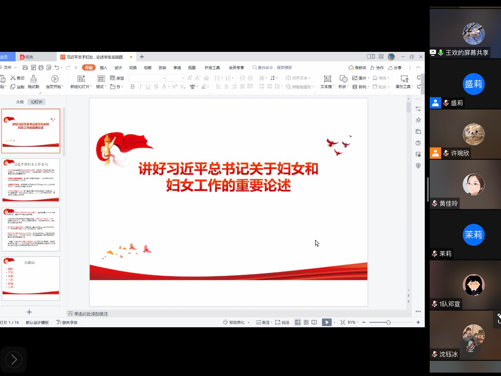Switch to Reading view icon
This screenshot has width=501, height=380.
(x=314, y=322)
